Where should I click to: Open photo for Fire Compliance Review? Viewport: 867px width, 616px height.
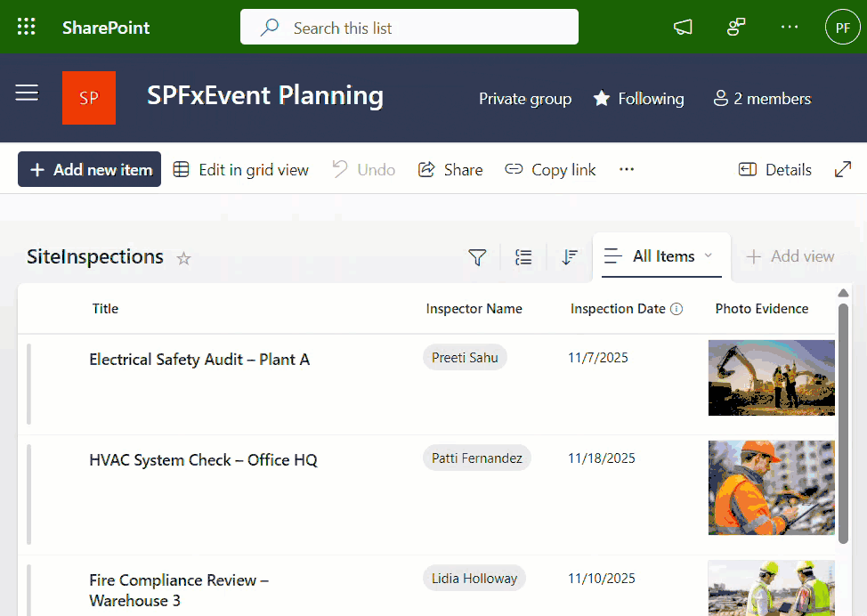click(x=772, y=588)
